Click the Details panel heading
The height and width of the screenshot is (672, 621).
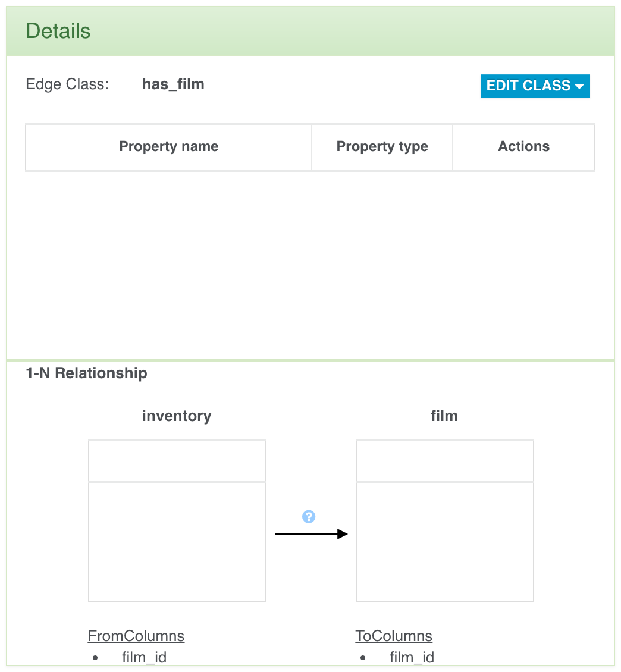(x=58, y=31)
